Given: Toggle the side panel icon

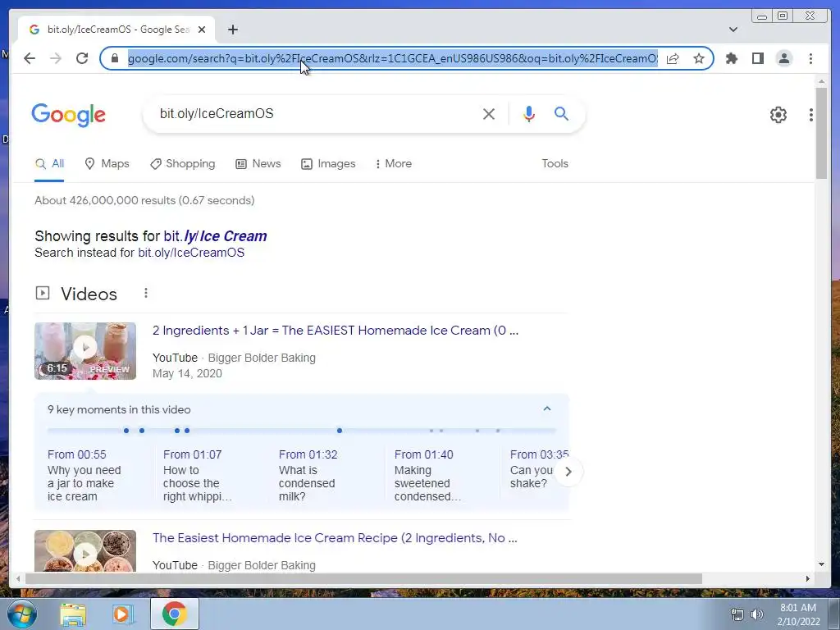Looking at the screenshot, I should [x=757, y=58].
